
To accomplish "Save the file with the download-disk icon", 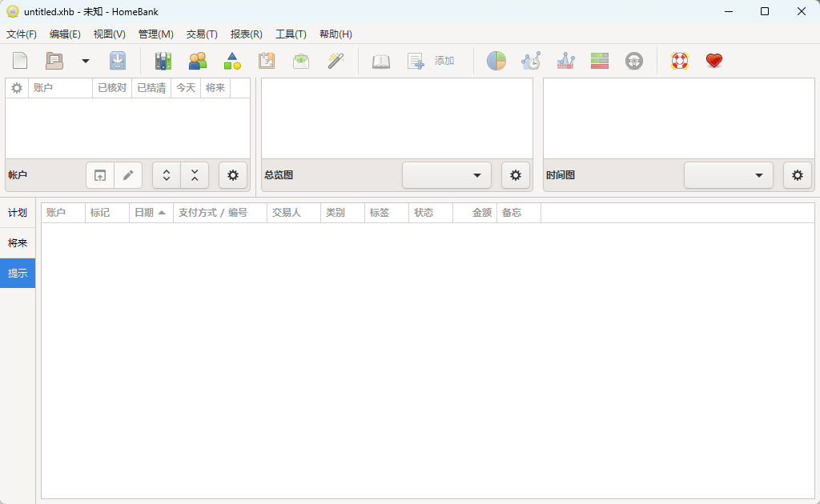I will (118, 61).
